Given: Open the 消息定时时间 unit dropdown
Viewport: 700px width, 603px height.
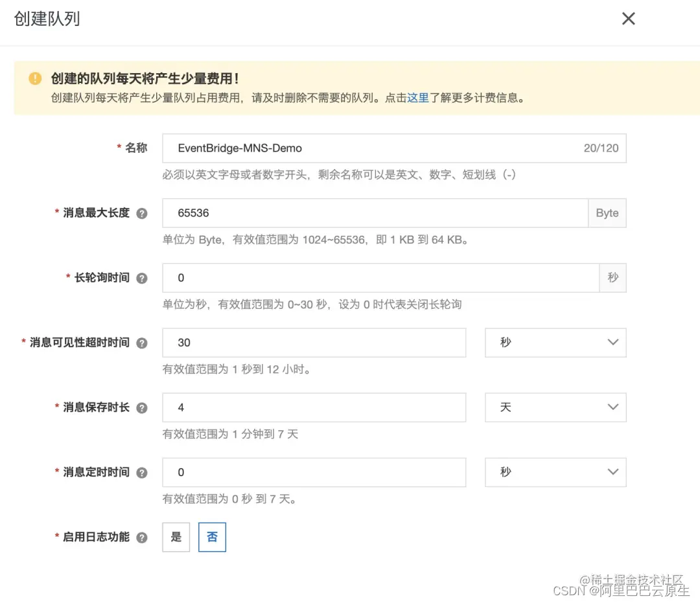Looking at the screenshot, I should [x=555, y=472].
